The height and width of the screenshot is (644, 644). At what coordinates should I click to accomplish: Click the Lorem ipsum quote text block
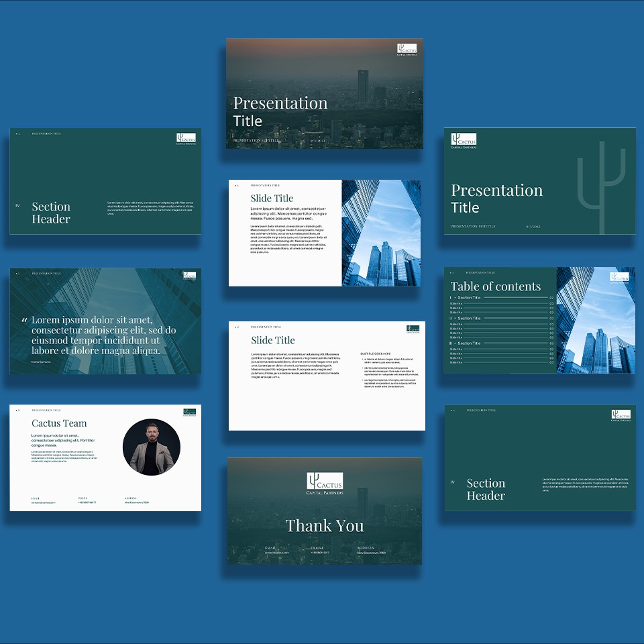pos(104,335)
